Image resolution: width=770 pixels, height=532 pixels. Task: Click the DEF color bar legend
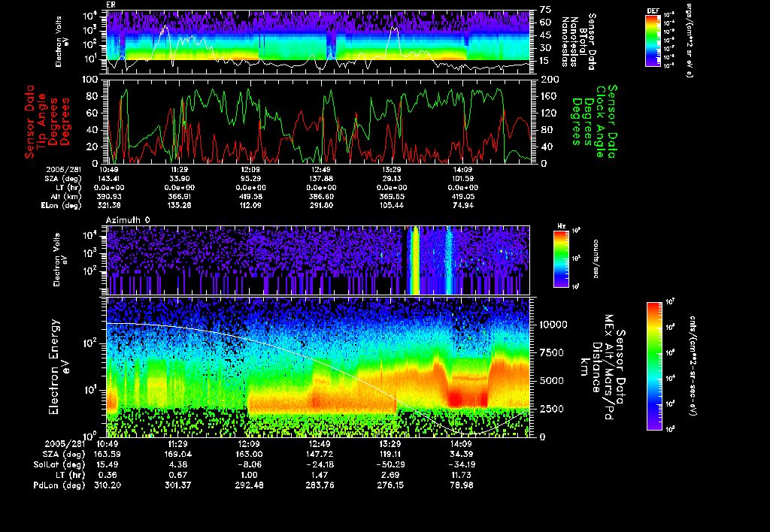[653, 41]
